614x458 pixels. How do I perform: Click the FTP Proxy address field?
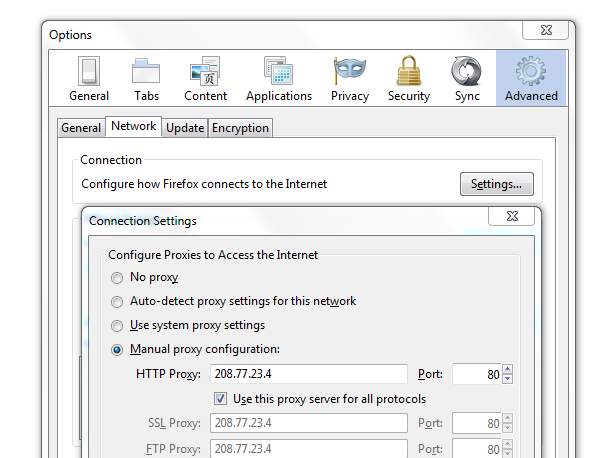(309, 449)
